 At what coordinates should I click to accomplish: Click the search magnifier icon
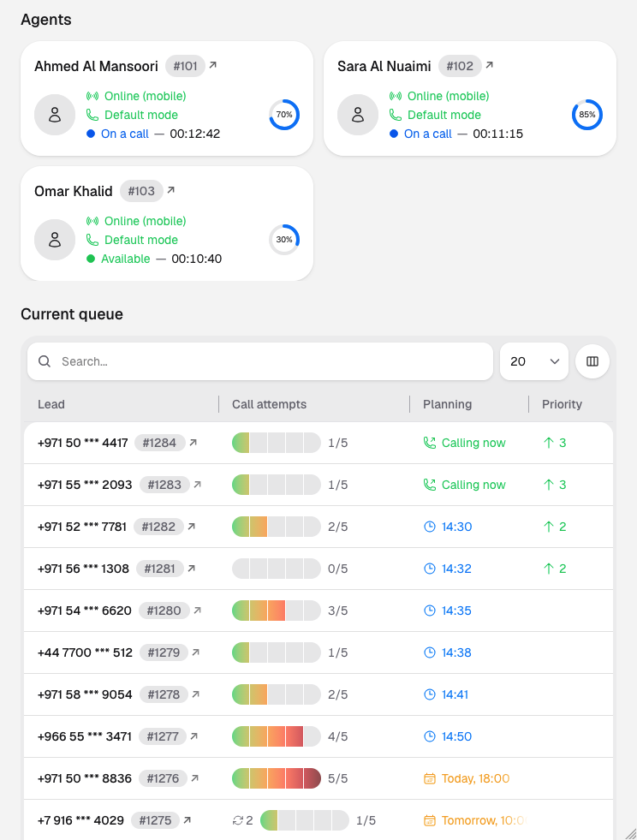pyautogui.click(x=45, y=361)
